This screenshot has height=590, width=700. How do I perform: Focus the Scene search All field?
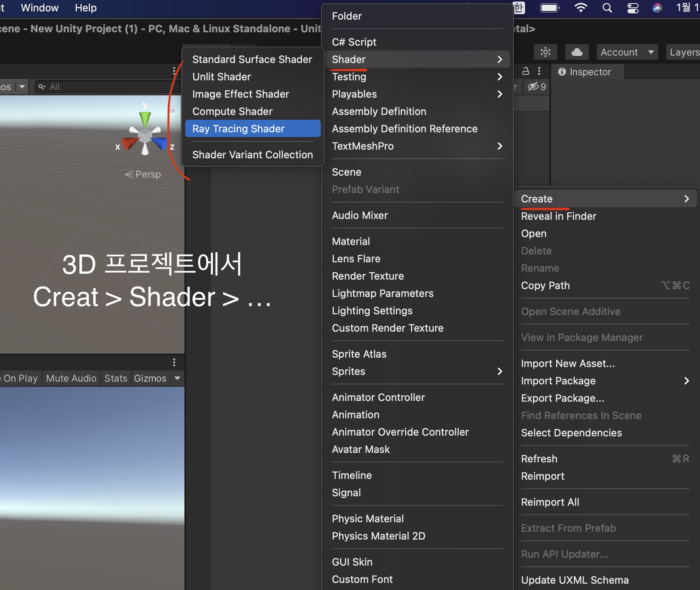pyautogui.click(x=108, y=87)
